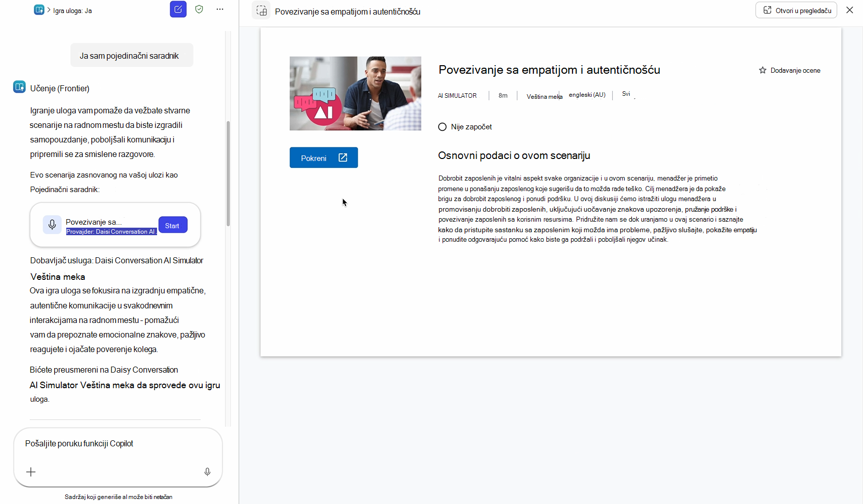Click the disclaimer 'Sadržaj koji generiše al' text
This screenshot has height=504, width=863.
118,497
